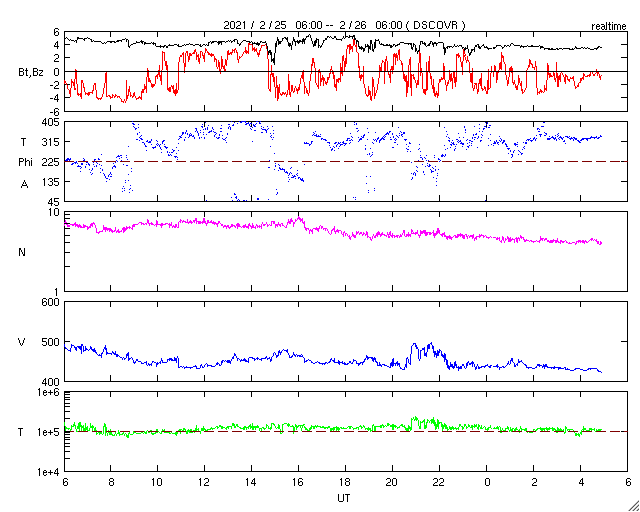Click the '400' velocity tick label
640x512 pixels.
pyautogui.click(x=52, y=381)
